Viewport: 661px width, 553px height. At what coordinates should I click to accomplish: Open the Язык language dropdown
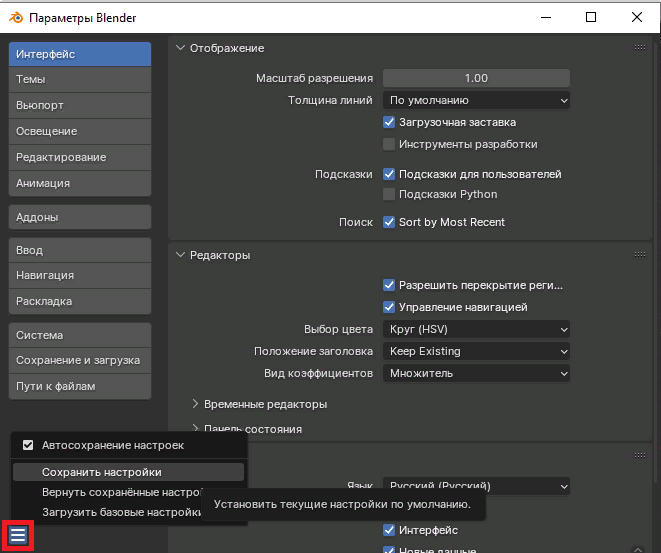pyautogui.click(x=476, y=486)
